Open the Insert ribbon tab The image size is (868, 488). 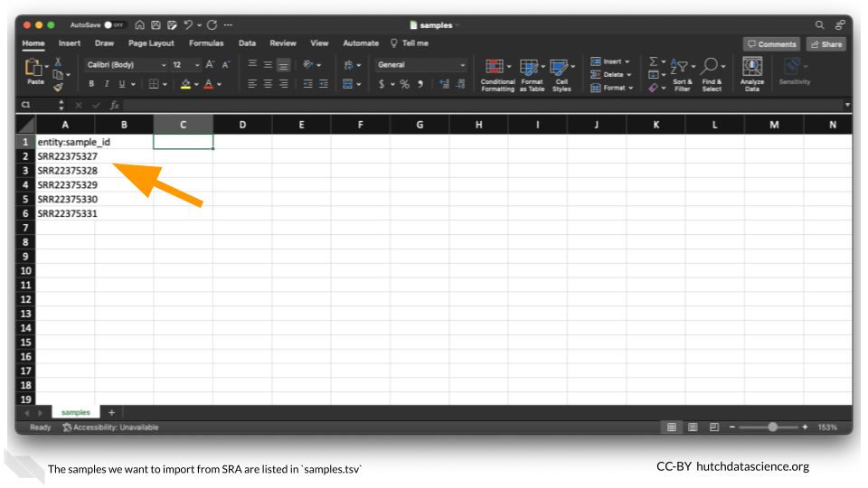pyautogui.click(x=70, y=43)
